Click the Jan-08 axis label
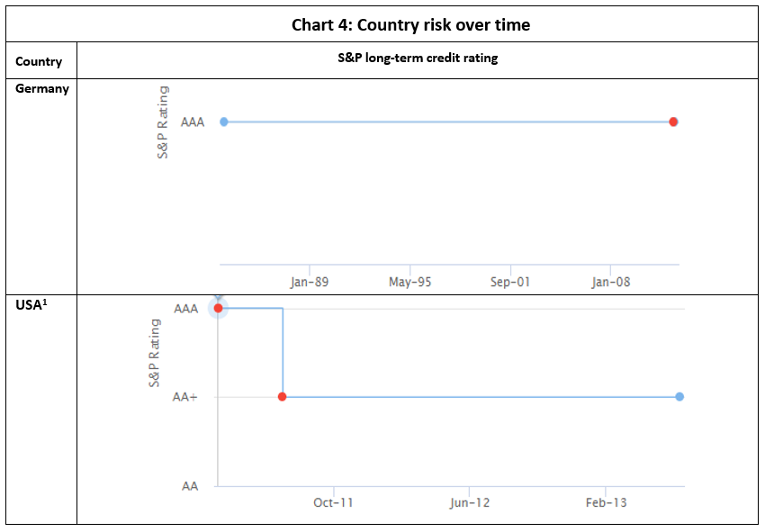This screenshot has width=765, height=532. (x=610, y=282)
